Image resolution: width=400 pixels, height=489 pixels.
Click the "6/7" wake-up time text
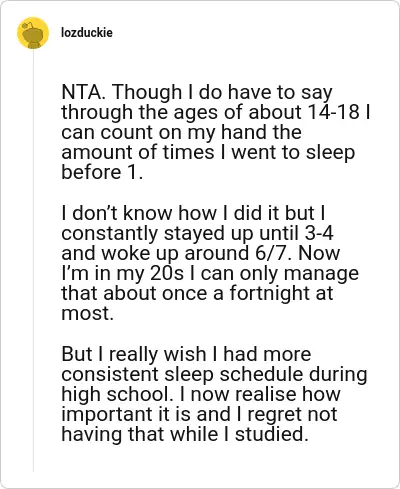point(274,253)
